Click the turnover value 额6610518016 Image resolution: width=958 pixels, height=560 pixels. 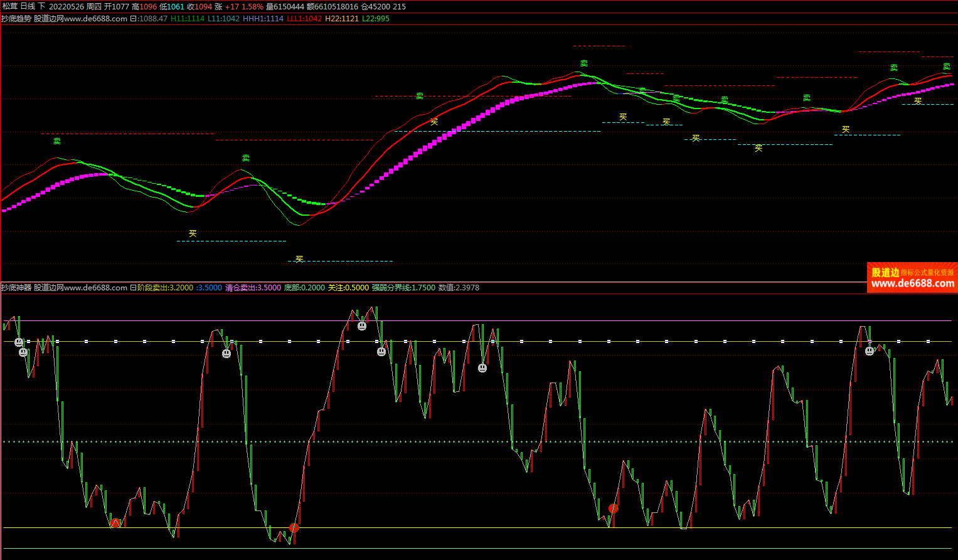pyautogui.click(x=333, y=6)
